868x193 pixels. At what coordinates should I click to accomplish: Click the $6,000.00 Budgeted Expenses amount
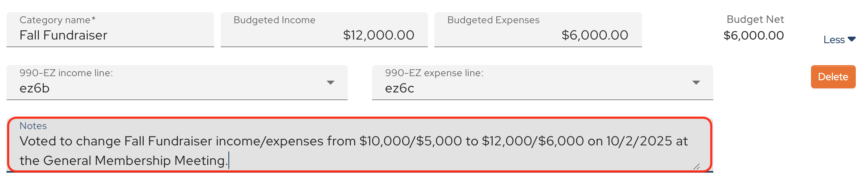594,35
